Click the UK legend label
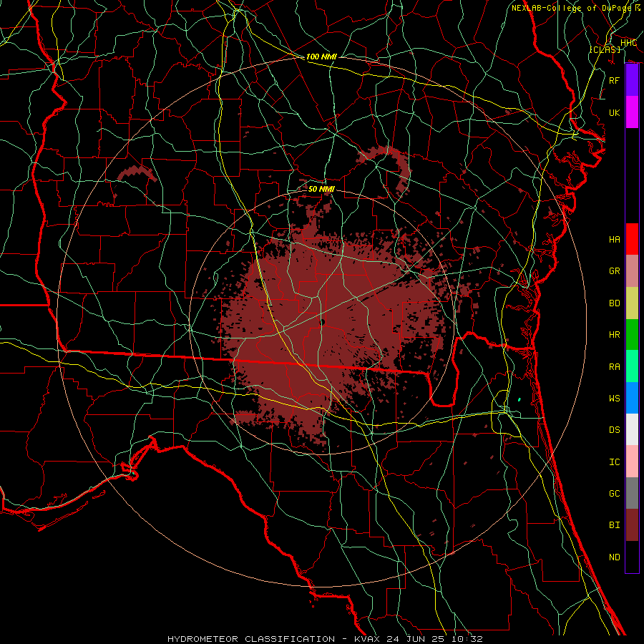The height and width of the screenshot is (644, 644). [614, 112]
